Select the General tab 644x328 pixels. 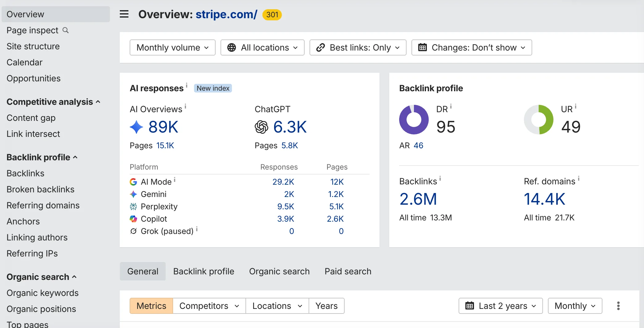tap(143, 271)
